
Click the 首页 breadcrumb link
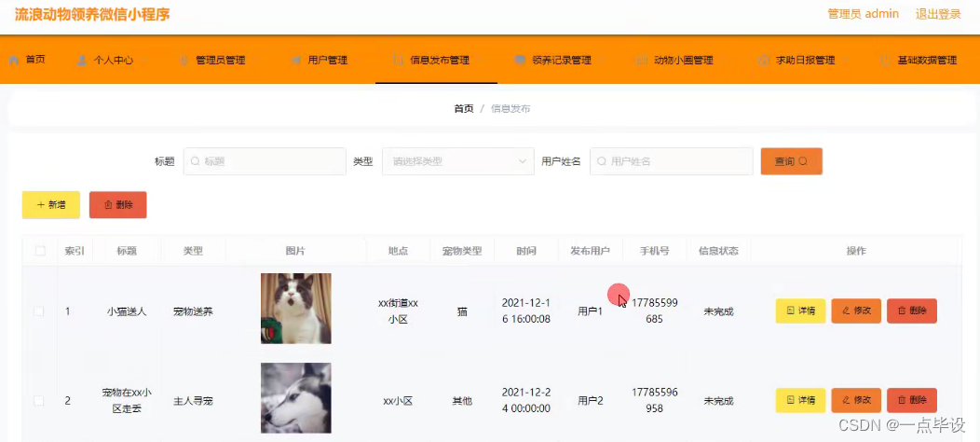464,109
